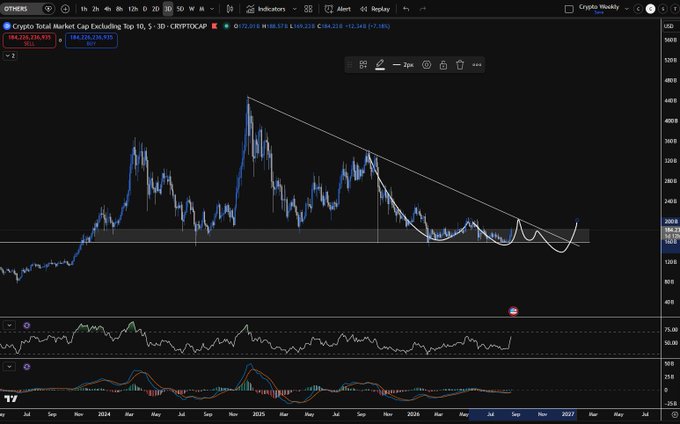
Task: Open the line color pencil tool
Action: [x=380, y=65]
